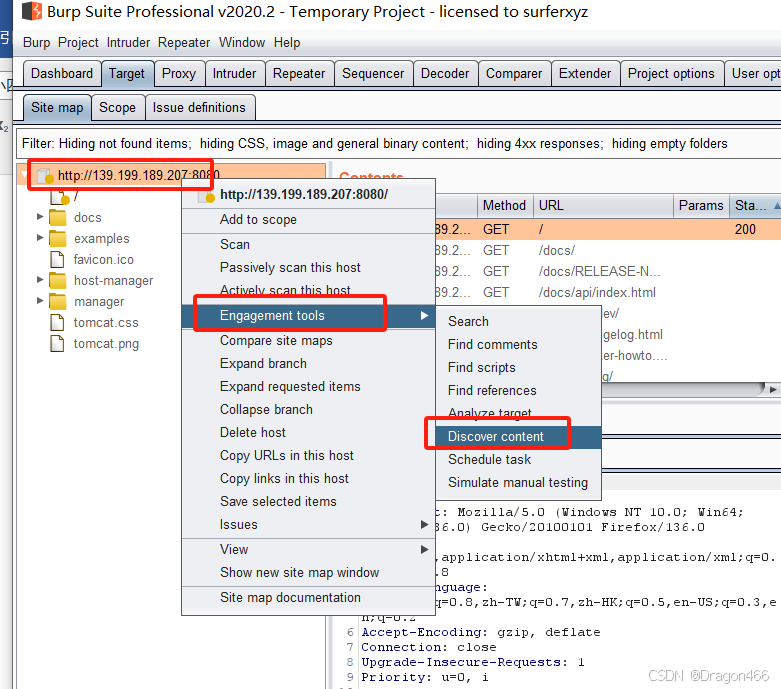Select Discover content in submenu
This screenshot has width=781, height=689.
coord(519,436)
